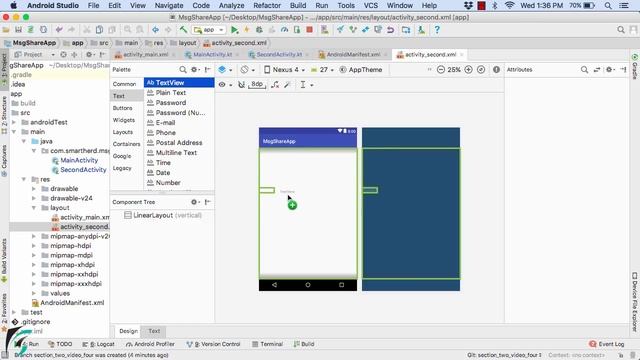Switch to MainActivity.kt tab
The image size is (640, 360).
(x=212, y=54)
